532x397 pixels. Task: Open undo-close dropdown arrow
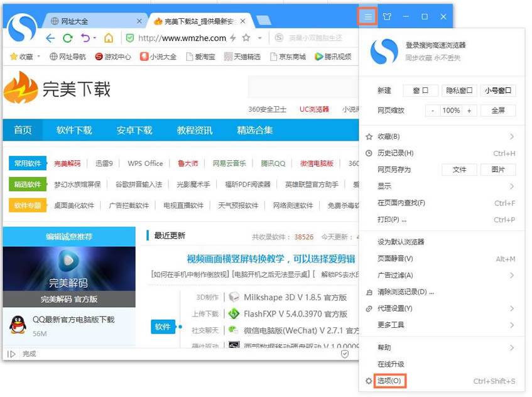pyautogui.click(x=94, y=38)
